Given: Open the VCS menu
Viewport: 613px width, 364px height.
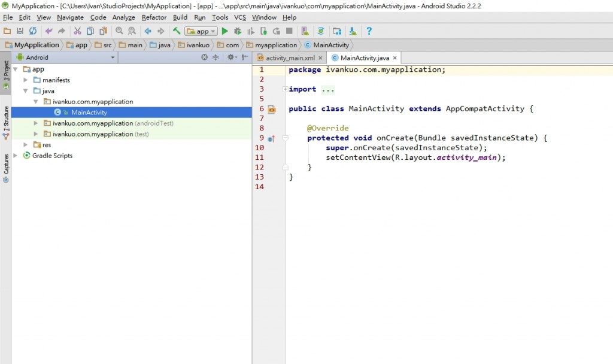Looking at the screenshot, I should 240,17.
